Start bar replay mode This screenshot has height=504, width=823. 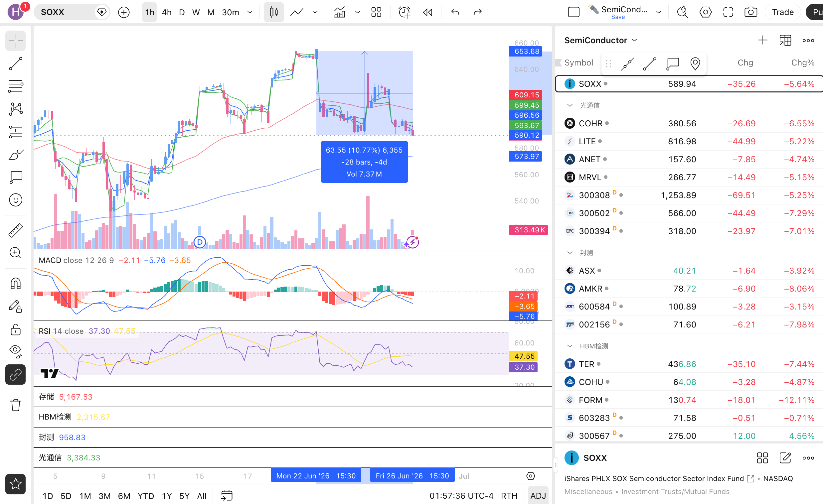pyautogui.click(x=427, y=12)
